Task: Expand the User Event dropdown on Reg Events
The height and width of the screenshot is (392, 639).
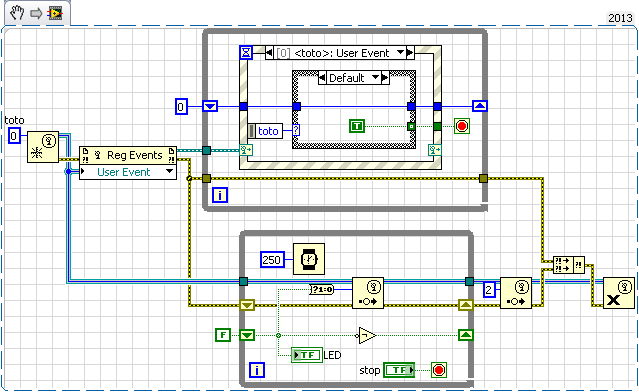Action: (x=169, y=172)
